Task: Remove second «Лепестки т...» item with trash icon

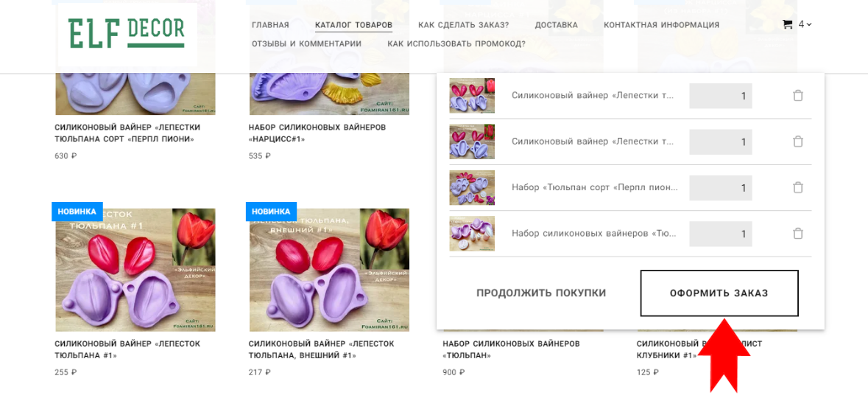Action: [798, 142]
